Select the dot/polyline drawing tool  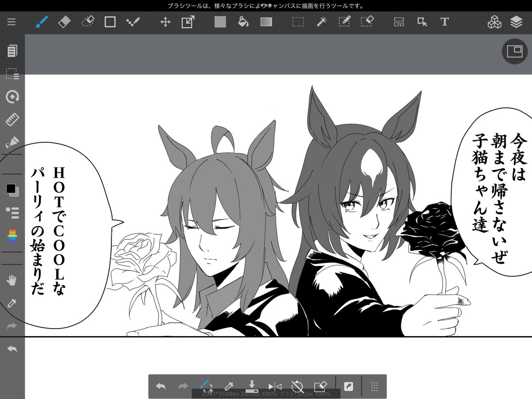point(133,22)
